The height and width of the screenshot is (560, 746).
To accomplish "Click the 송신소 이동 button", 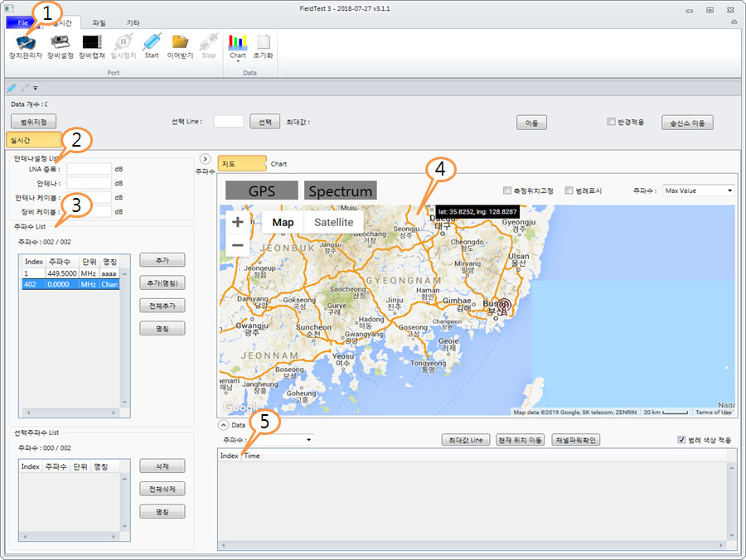I will coord(687,123).
